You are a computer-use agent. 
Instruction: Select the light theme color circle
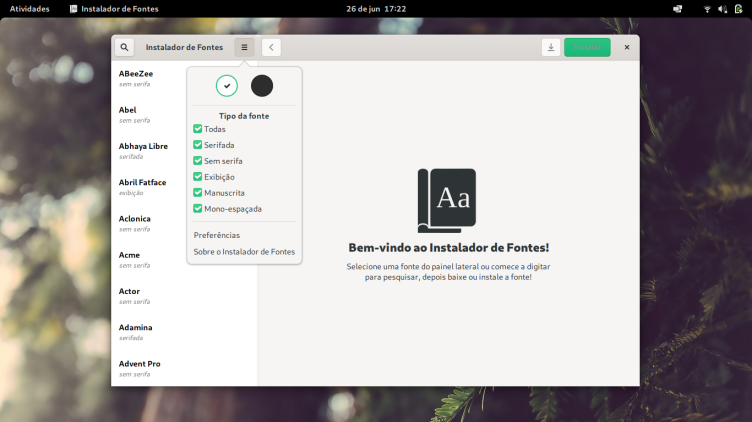tap(227, 86)
